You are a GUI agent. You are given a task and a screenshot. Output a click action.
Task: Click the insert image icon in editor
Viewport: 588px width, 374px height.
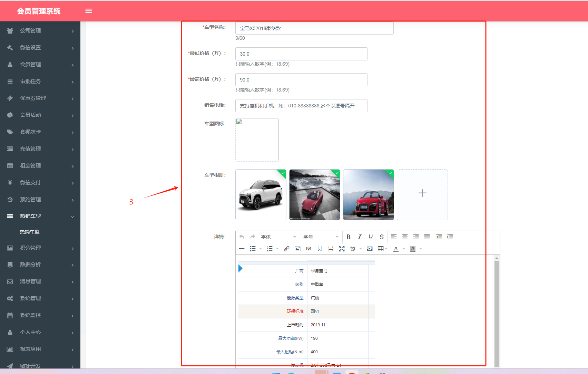297,249
